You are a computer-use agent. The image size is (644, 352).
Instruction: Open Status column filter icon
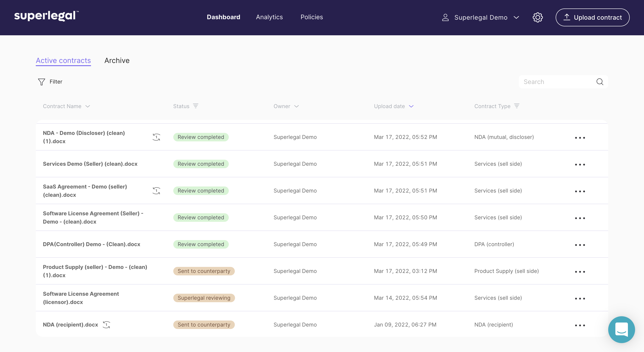click(196, 106)
